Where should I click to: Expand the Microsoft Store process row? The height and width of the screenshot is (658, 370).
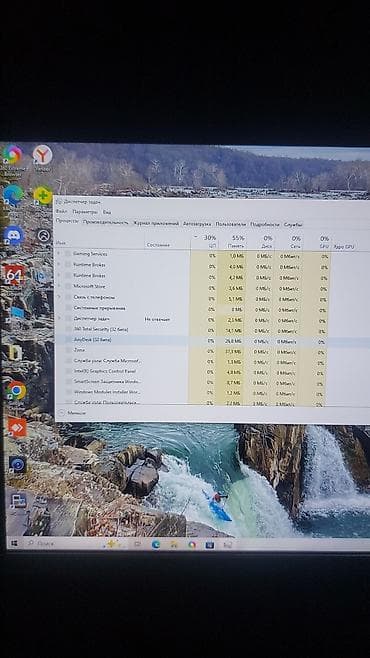(x=58, y=286)
